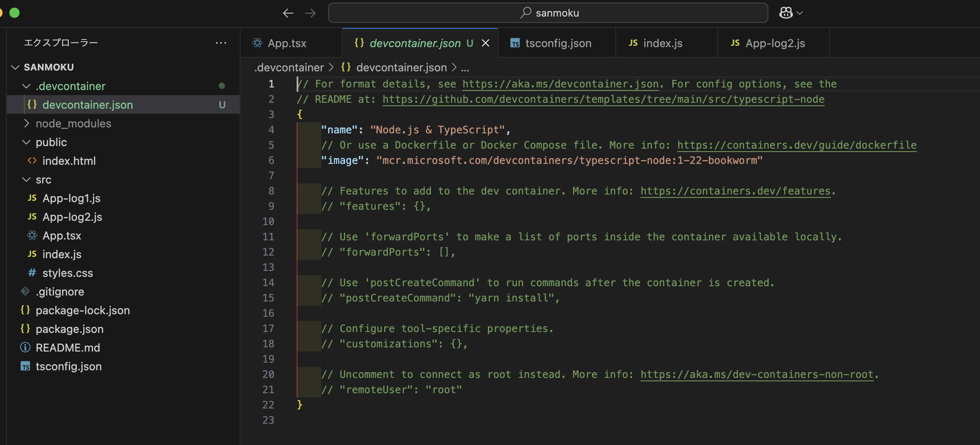Open explorer more actions (...) menu
The image size is (980, 445).
(x=221, y=42)
